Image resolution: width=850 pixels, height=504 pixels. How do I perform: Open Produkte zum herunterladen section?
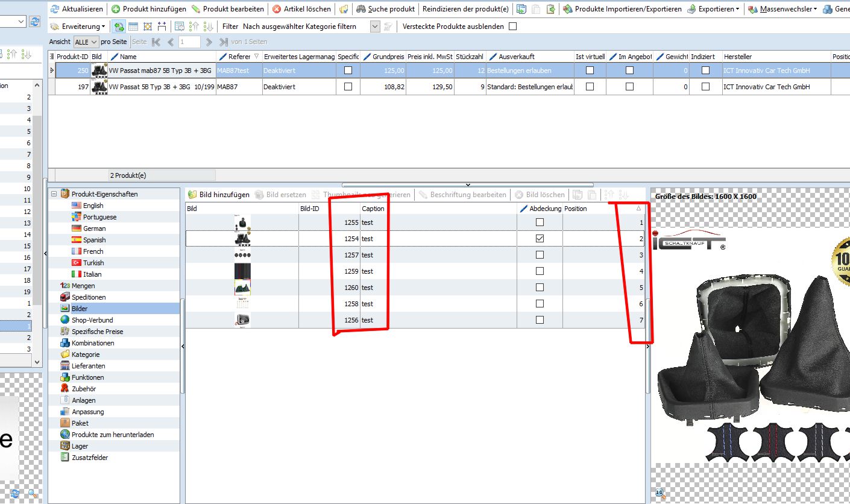[x=107, y=435]
